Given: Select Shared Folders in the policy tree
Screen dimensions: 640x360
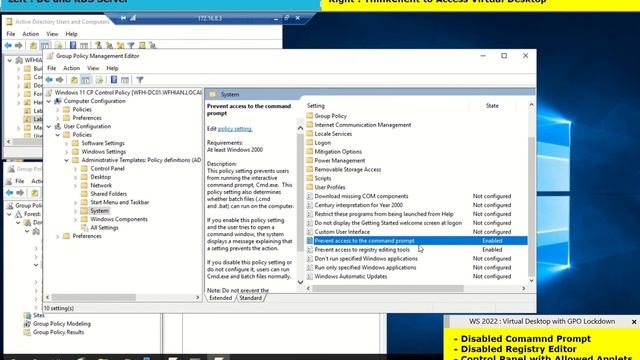Looking at the screenshot, I should tap(108, 194).
